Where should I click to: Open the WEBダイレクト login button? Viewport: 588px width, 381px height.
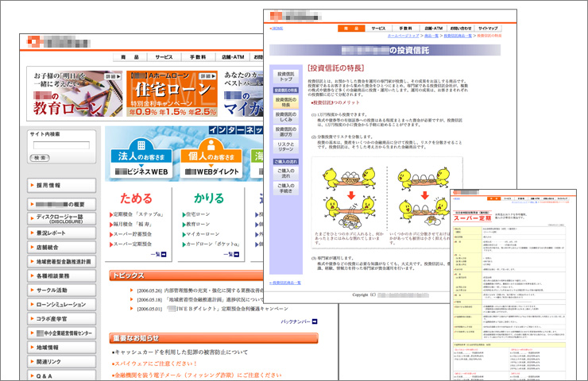(211, 171)
